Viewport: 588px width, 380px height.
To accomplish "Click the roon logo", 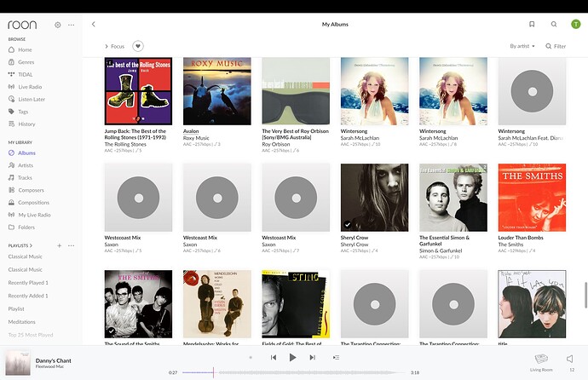I will tap(22, 25).
